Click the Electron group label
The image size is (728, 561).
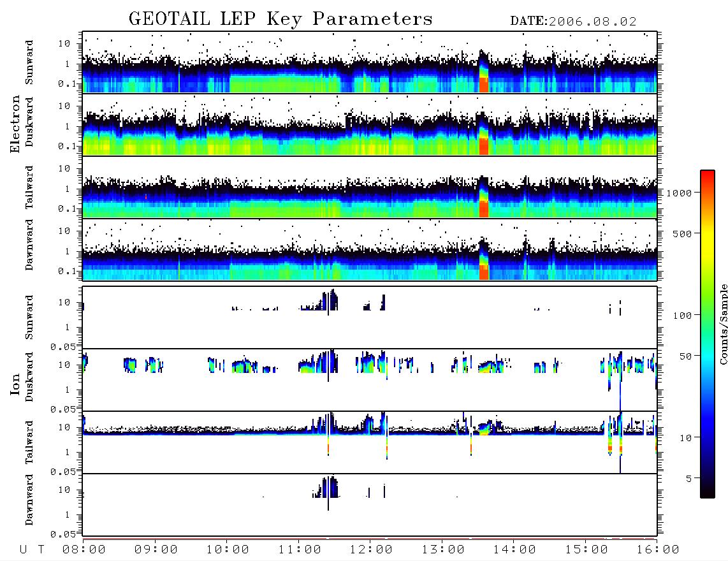15,124
